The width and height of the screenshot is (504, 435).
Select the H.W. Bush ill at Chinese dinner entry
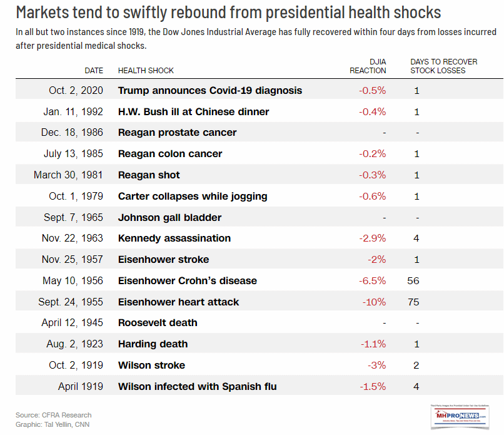click(x=193, y=111)
